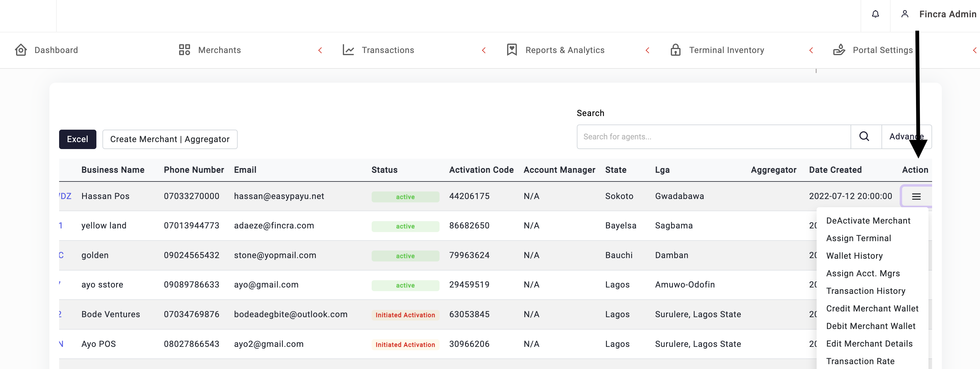Click the Dashboard home icon

(x=21, y=50)
